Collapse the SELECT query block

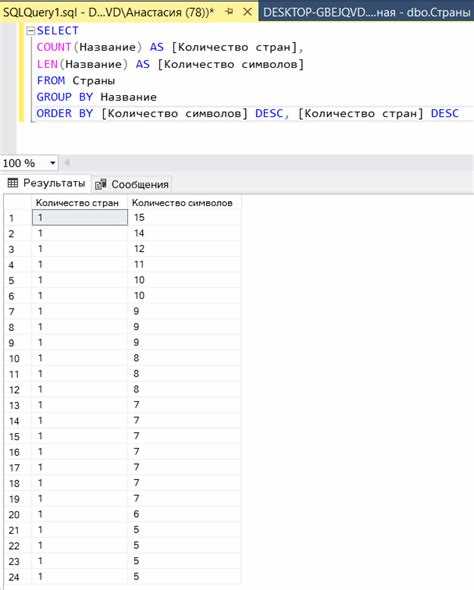(30, 31)
